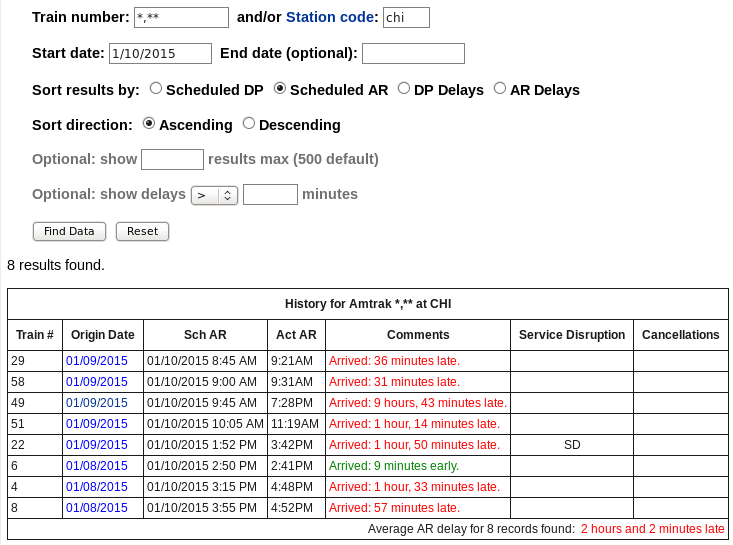This screenshot has width=733, height=545.
Task: Focus the Start date field
Action: [160, 53]
